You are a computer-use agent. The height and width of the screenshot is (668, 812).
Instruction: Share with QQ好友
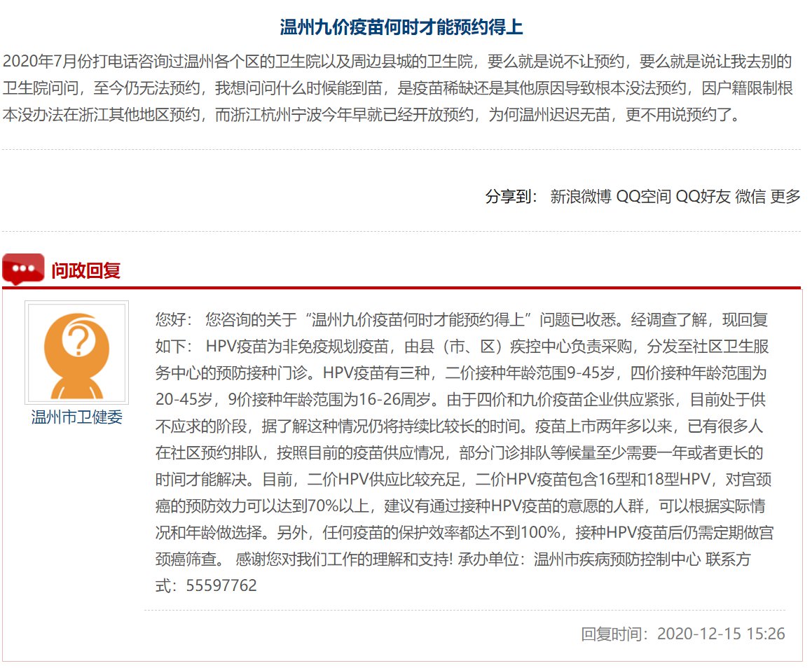tap(703, 197)
